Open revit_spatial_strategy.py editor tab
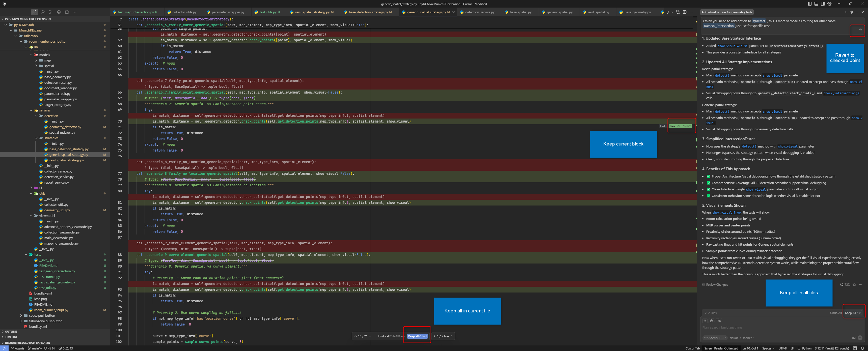The image size is (868, 351). (x=312, y=12)
